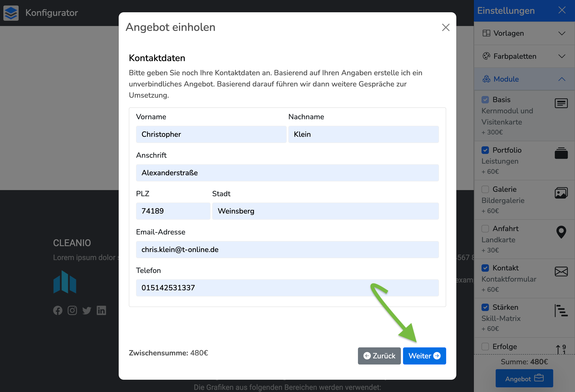Image resolution: width=575 pixels, height=392 pixels.
Task: Click the Facebook icon in footer
Action: pos(58,310)
